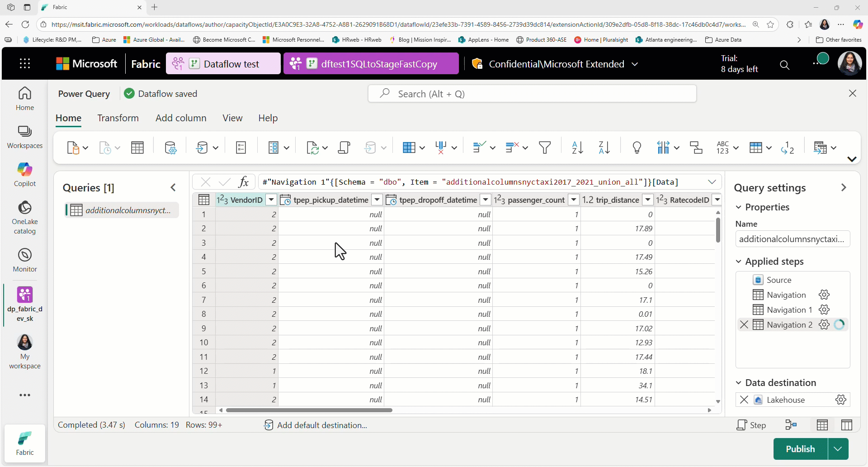Screen dimensions: 868x467
Task: Open settings gear for Navigation 1 step
Action: (x=824, y=310)
